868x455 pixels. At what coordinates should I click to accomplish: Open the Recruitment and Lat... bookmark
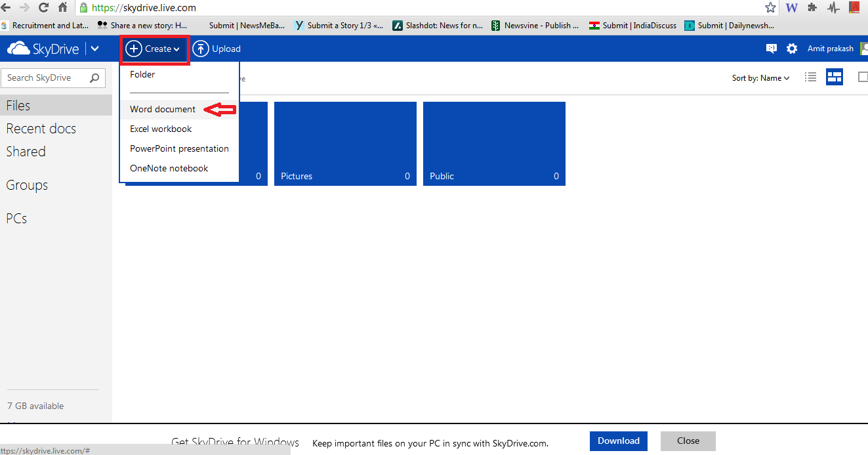(45, 26)
